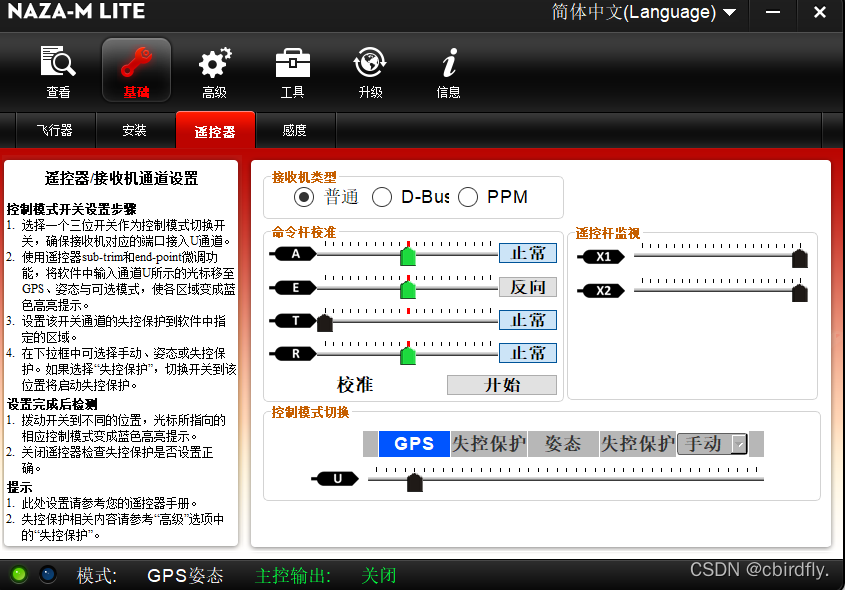Switch to the 遥控器 tab
The image size is (845, 590).
(215, 130)
